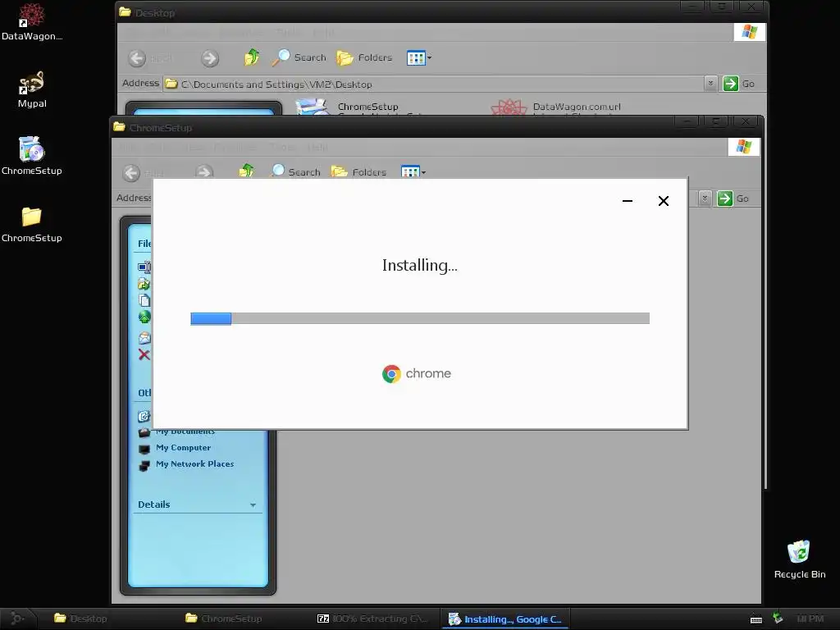Open the Views dropdown in ChromeSetup window
This screenshot has width=840, height=630.
[x=413, y=171]
